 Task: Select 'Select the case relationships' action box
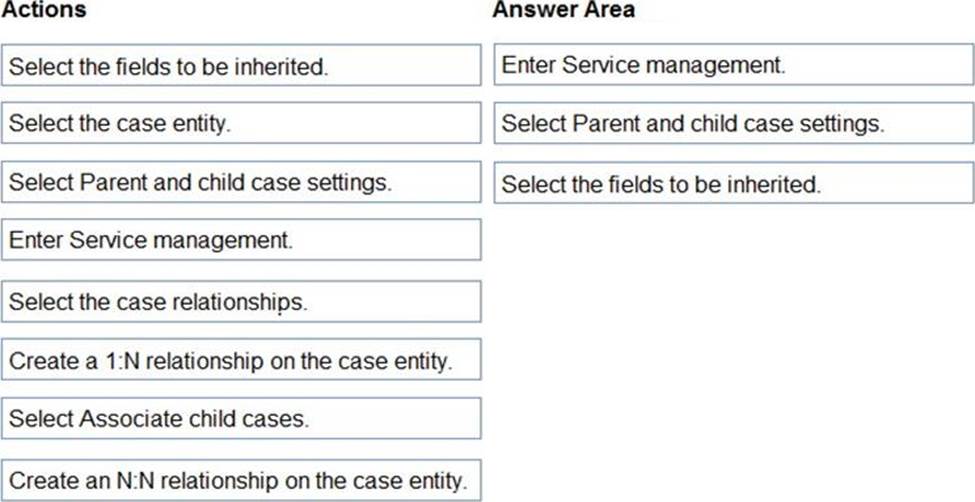click(x=241, y=301)
